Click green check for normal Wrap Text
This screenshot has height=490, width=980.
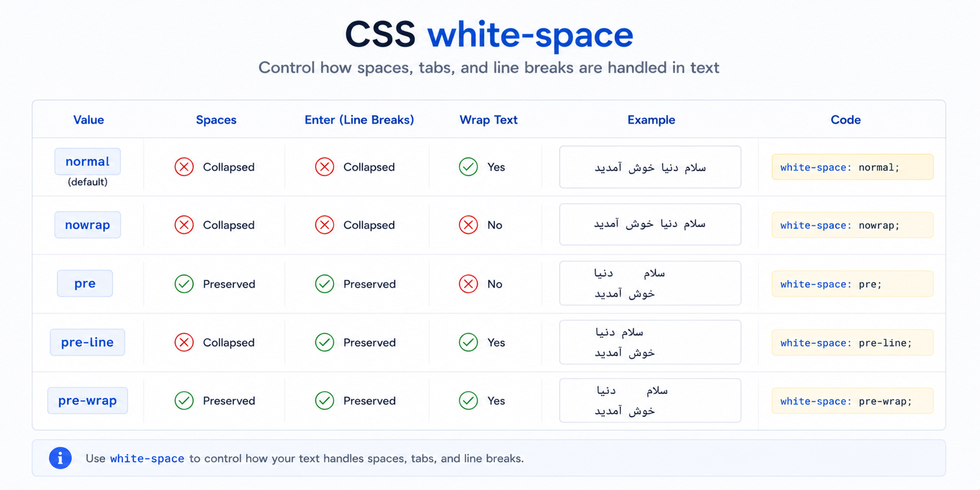point(468,167)
